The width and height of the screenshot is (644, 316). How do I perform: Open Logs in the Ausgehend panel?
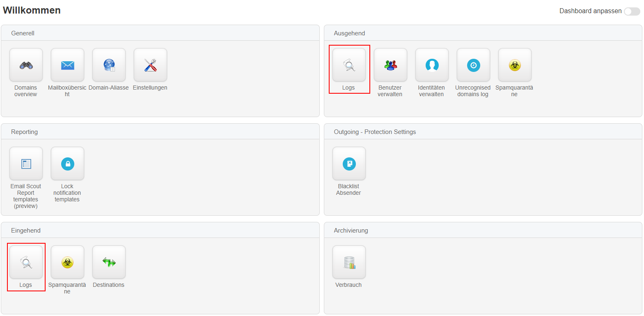349,65
